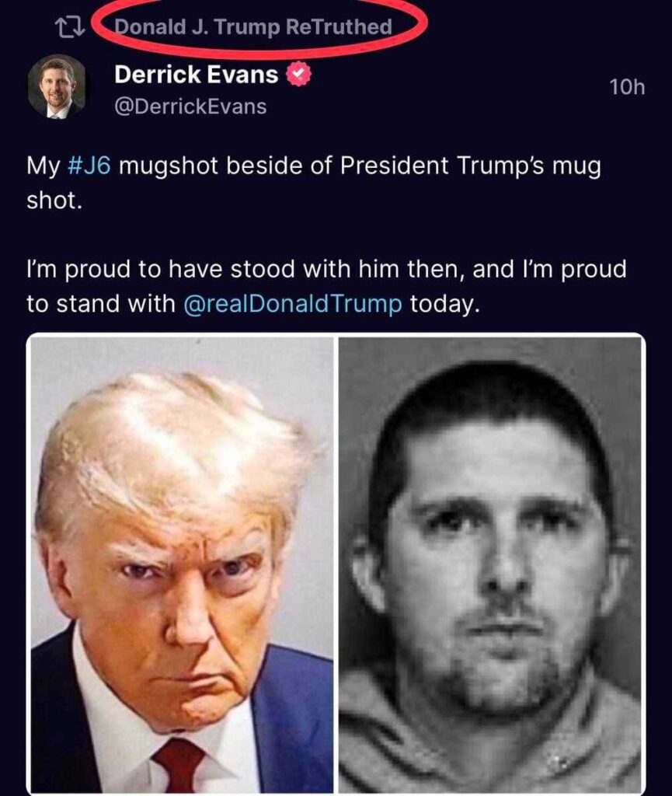The width and height of the screenshot is (672, 796).
Task: Click the 10h post timestamp
Action: (x=628, y=87)
